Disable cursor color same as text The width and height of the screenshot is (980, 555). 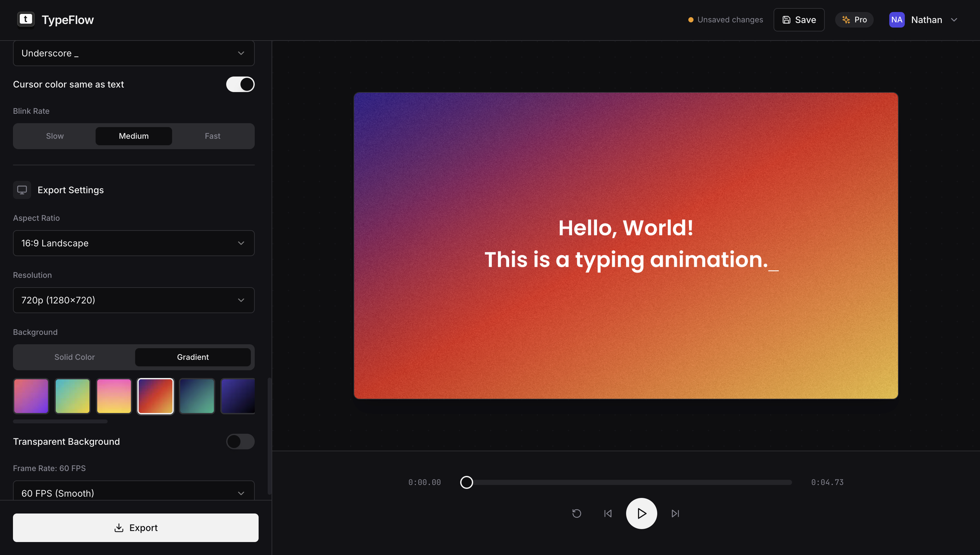click(240, 84)
